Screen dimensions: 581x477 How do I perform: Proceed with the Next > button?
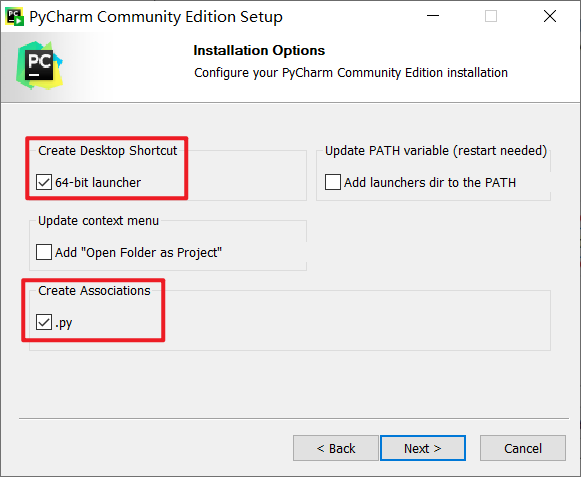coord(423,448)
